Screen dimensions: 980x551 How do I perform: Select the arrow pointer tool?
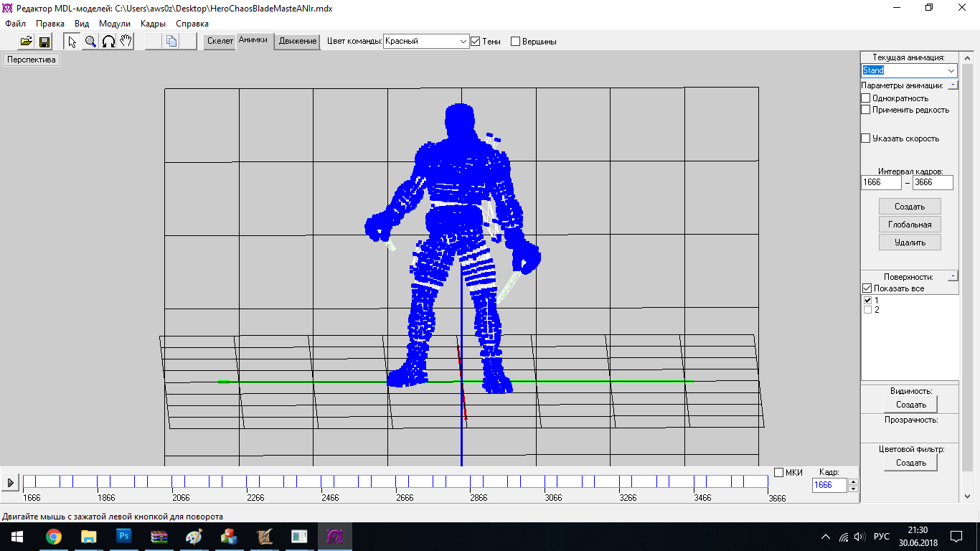tap(72, 42)
